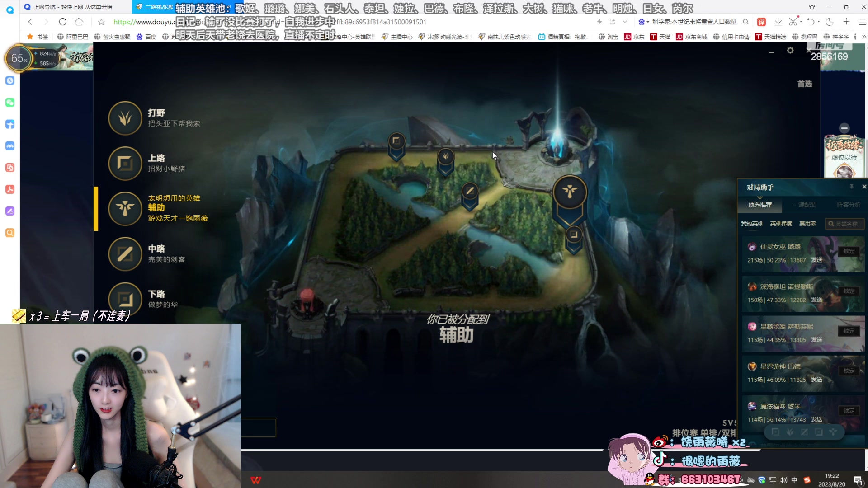Select the 我的英雄 sub-tab
868x488 pixels.
(x=752, y=224)
